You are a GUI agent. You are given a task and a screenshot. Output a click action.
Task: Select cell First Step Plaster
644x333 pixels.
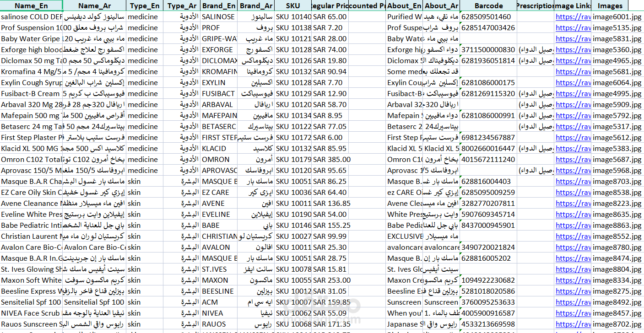tap(32, 138)
